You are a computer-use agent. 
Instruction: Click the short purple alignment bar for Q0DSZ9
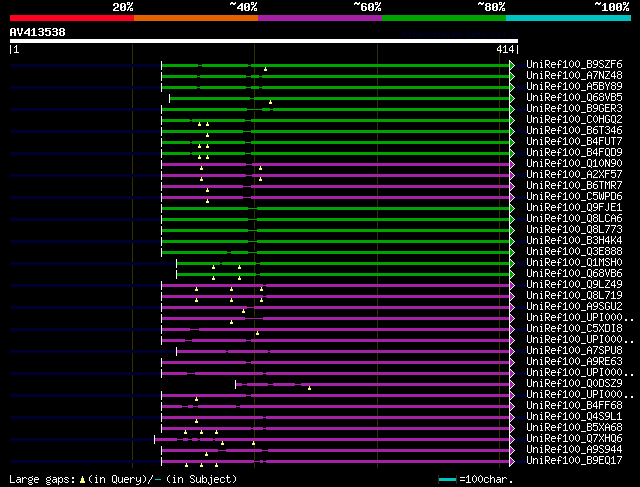372,385
